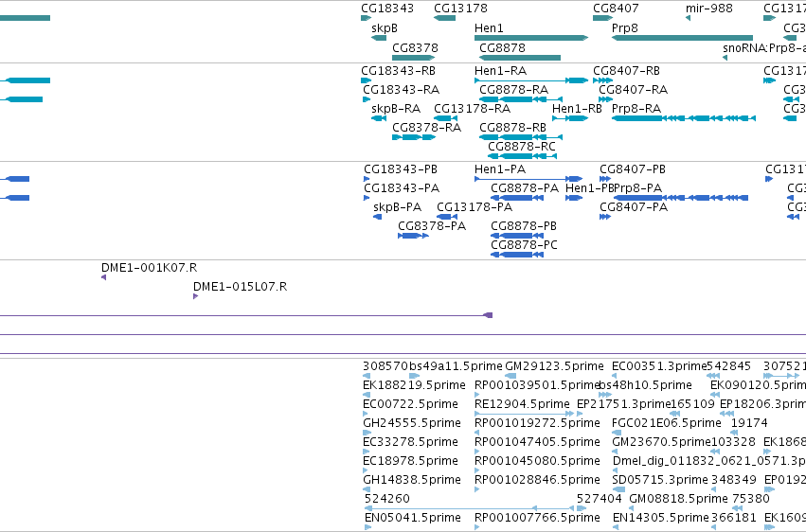Select the RP001007766.5prime label
This screenshot has height=532, width=806.
click(537, 518)
